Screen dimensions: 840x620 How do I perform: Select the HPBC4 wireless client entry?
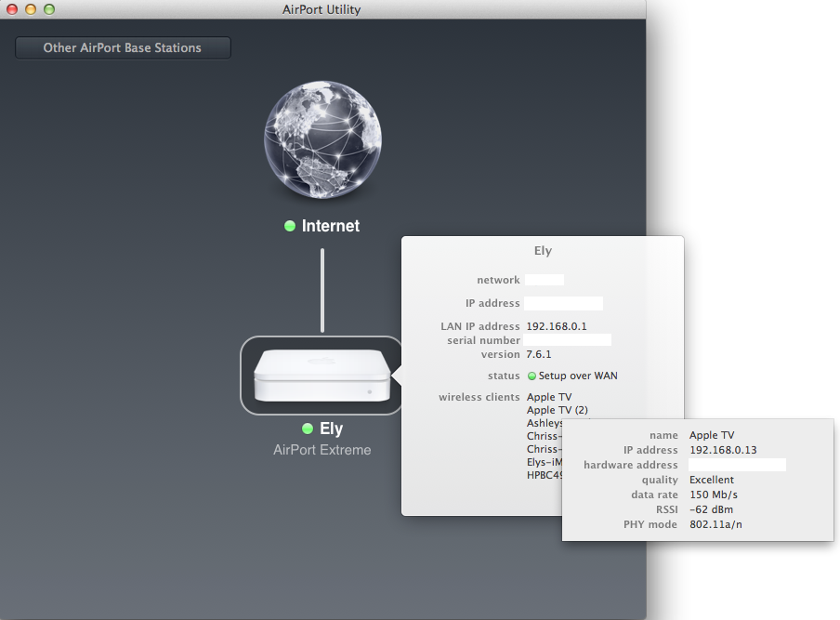pos(545,475)
